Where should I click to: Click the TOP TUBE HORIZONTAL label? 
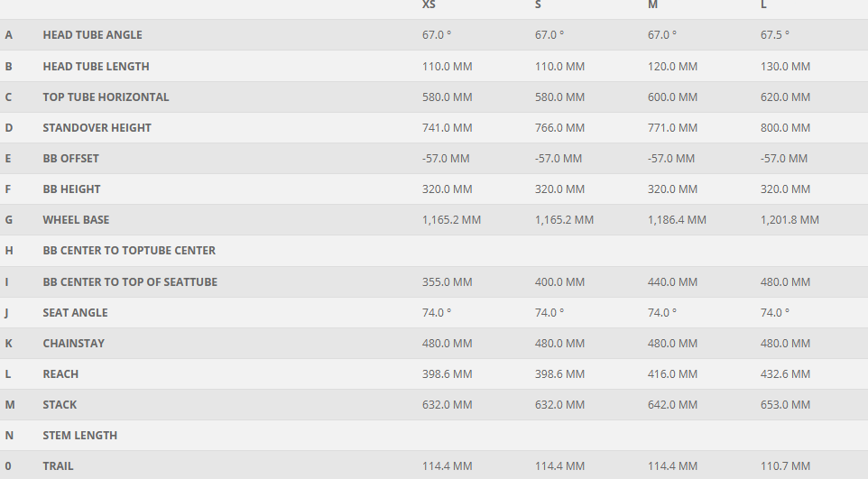(x=106, y=97)
